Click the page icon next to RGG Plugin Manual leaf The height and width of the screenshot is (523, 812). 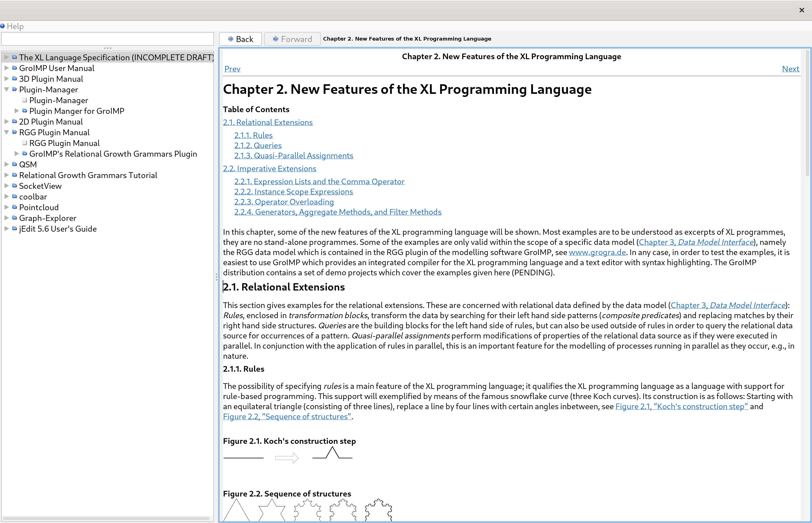pos(25,143)
